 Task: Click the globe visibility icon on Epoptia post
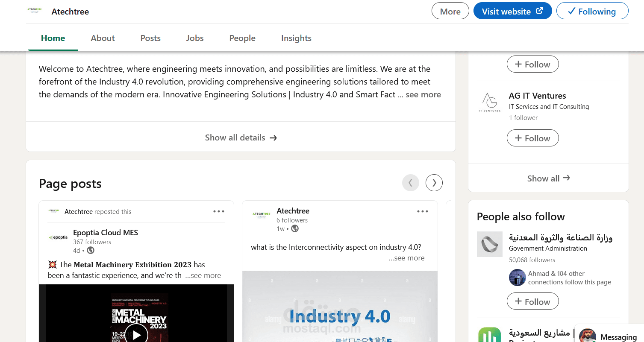click(x=91, y=251)
